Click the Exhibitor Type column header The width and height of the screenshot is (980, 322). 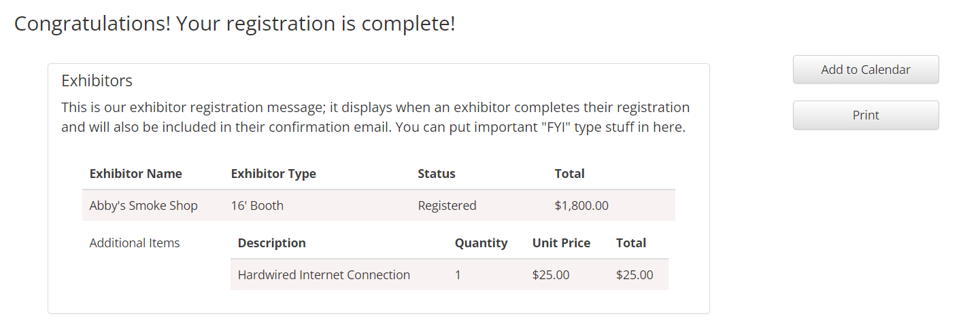(273, 173)
